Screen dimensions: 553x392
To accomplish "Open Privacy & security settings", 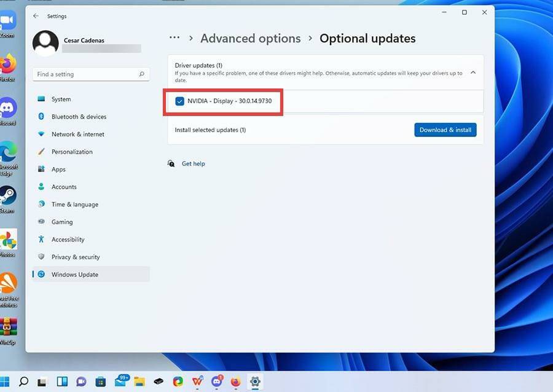I will tap(91, 257).
